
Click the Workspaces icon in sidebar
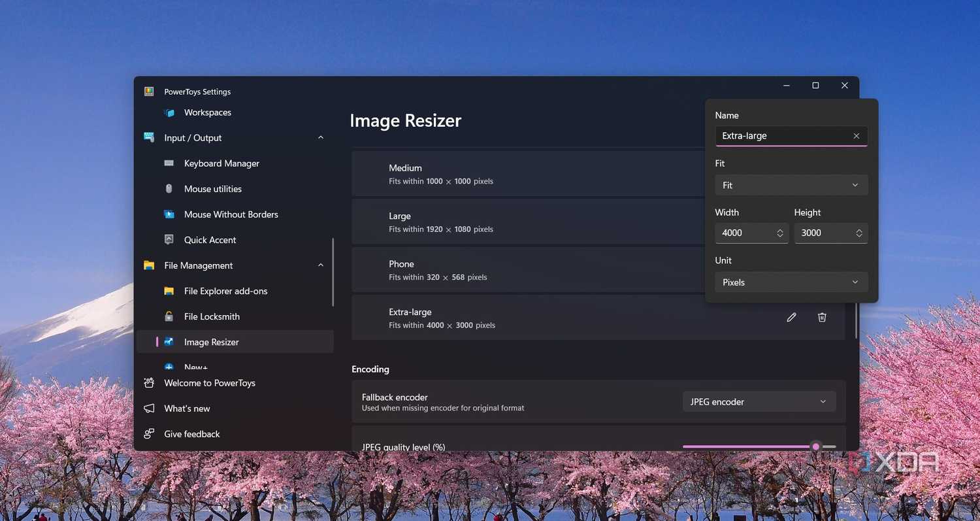(169, 112)
